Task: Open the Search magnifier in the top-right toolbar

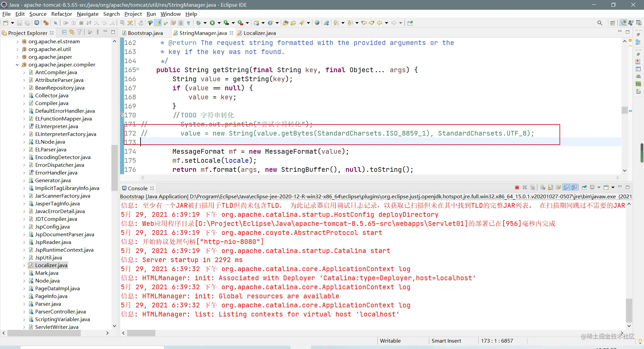Action: click(x=600, y=23)
